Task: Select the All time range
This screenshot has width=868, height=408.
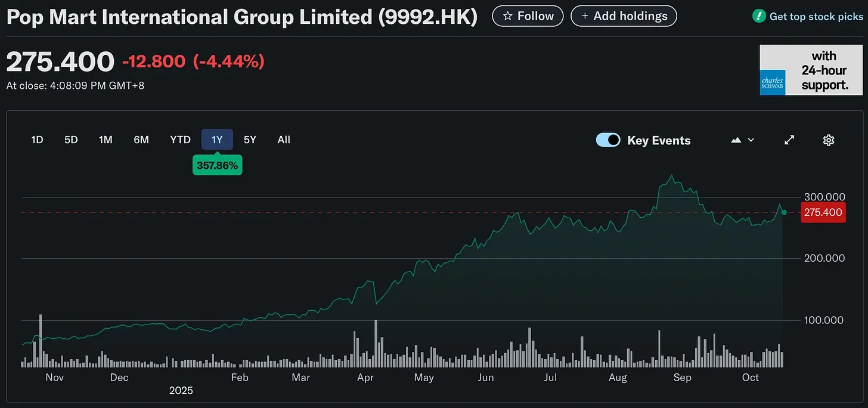Action: pyautogui.click(x=284, y=140)
